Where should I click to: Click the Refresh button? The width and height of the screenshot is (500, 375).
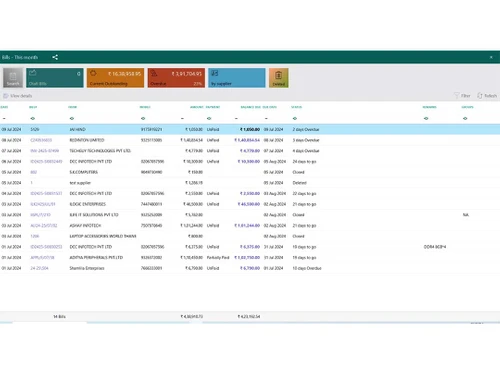pos(487,96)
